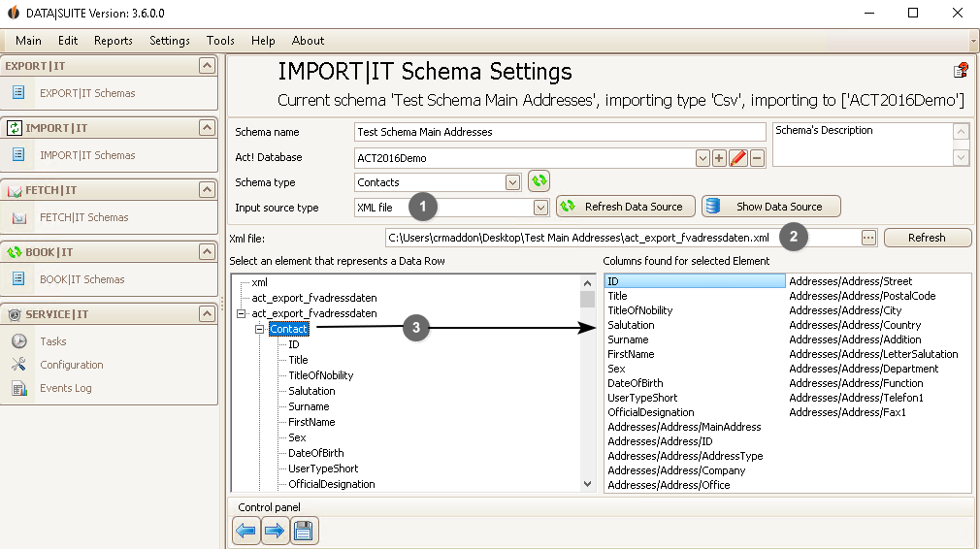Open the Tools menu
980x549 pixels.
pos(220,41)
